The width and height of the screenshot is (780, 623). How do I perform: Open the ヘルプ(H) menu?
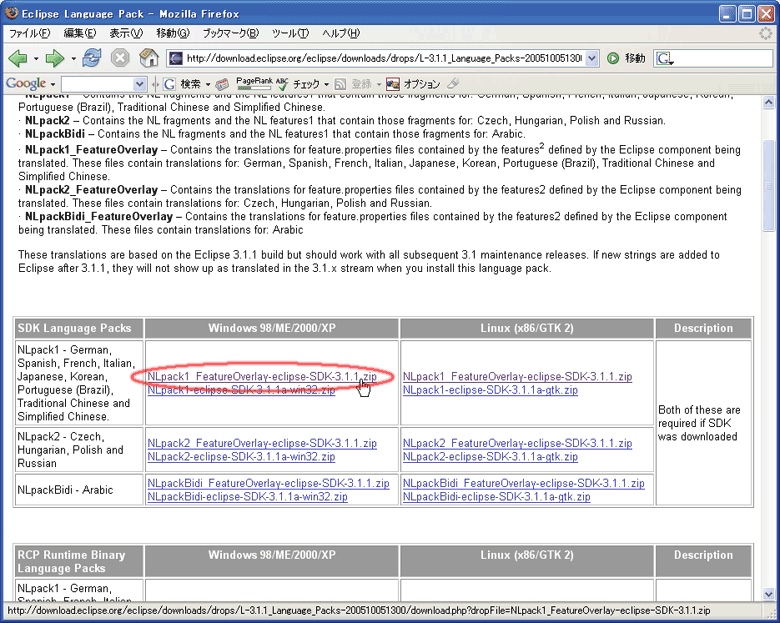pyautogui.click(x=341, y=33)
